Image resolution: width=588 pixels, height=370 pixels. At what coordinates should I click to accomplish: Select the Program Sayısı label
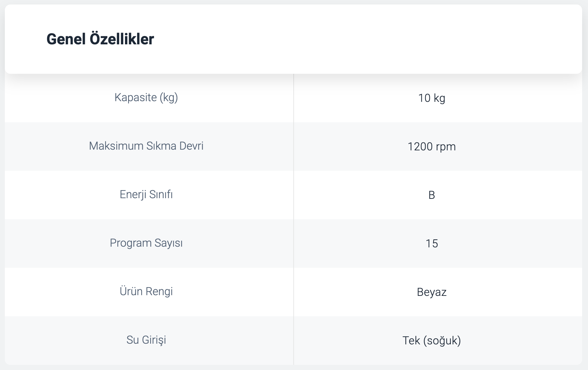[146, 243]
